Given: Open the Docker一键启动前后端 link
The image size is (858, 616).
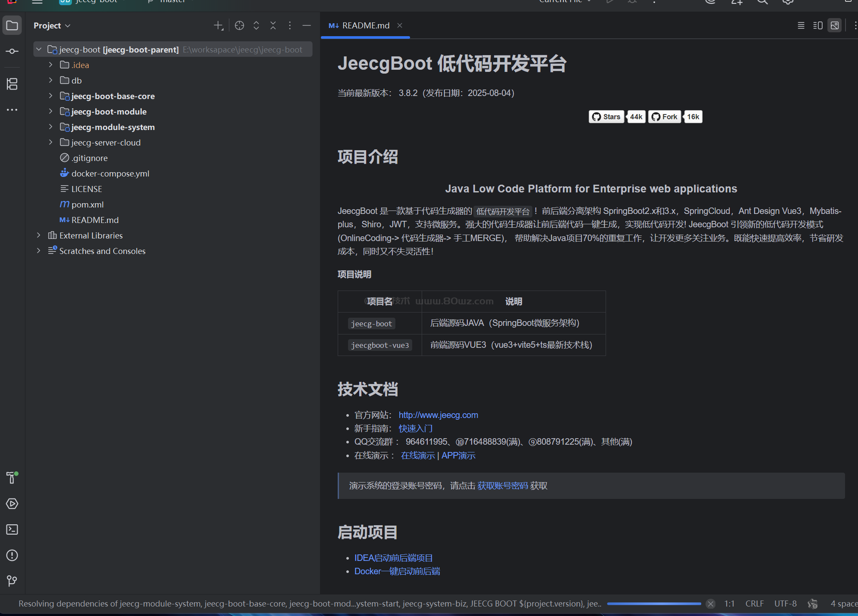Looking at the screenshot, I should pyautogui.click(x=397, y=571).
